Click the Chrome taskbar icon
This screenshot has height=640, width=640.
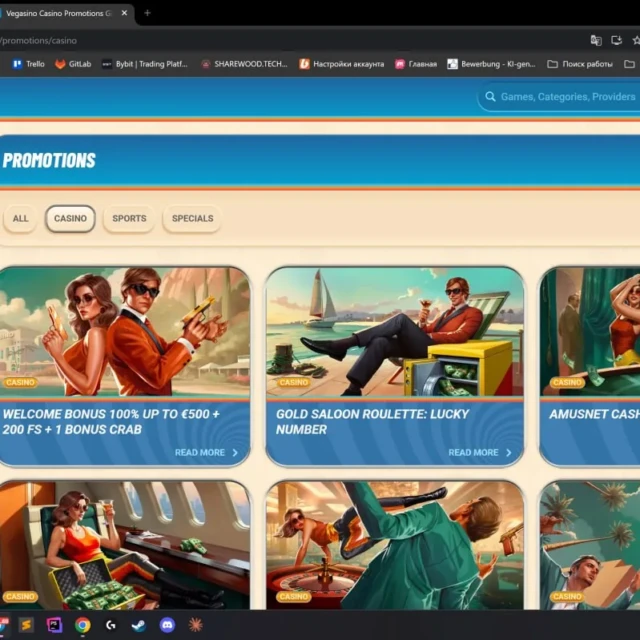pos(82,625)
